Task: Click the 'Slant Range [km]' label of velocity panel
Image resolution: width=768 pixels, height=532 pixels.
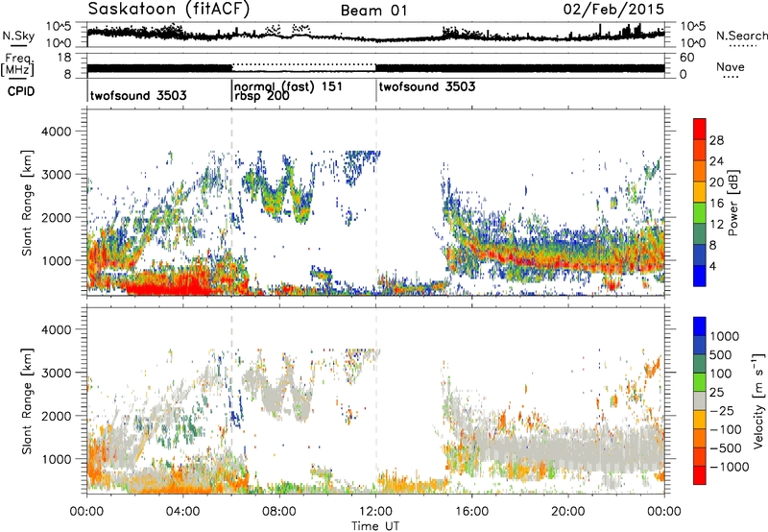Action: coord(28,400)
